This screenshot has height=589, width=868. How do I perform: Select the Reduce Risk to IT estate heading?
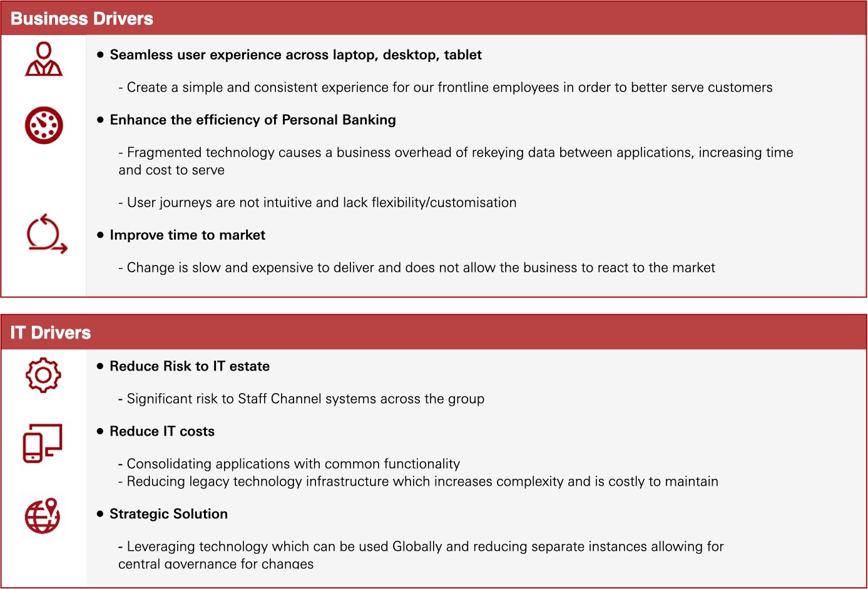[x=190, y=367]
